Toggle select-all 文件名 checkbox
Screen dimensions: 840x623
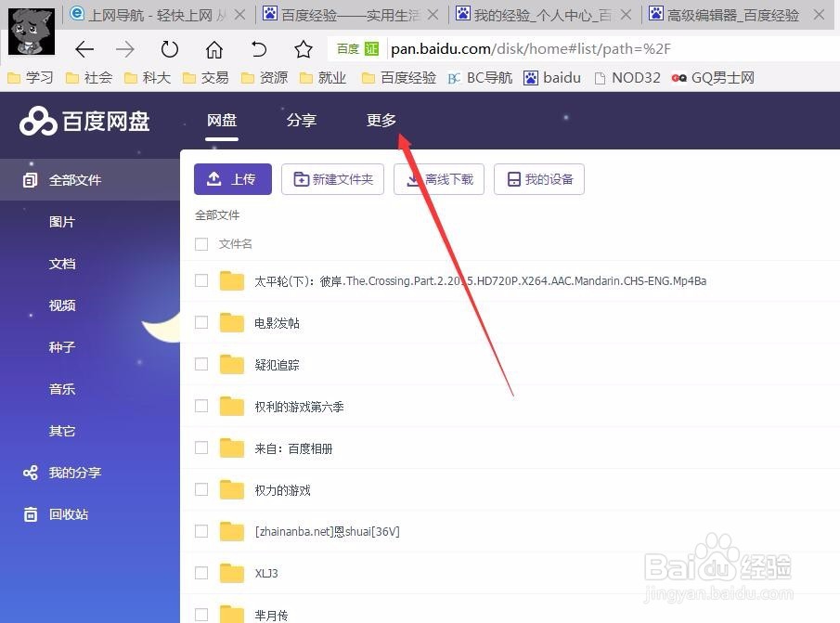click(201, 244)
